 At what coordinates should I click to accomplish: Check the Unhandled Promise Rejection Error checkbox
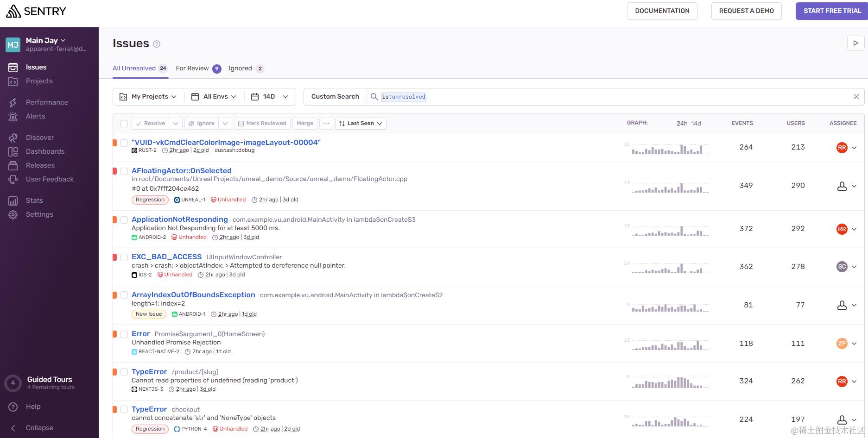124,334
